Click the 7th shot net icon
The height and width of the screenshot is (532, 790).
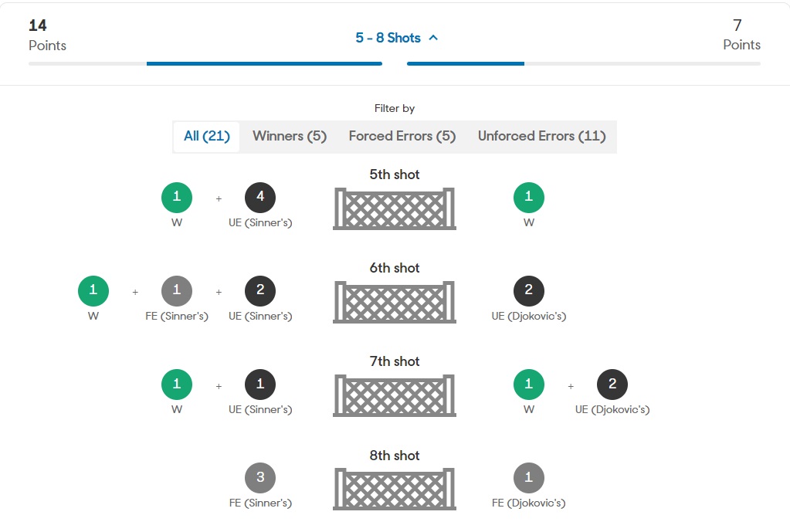395,395
